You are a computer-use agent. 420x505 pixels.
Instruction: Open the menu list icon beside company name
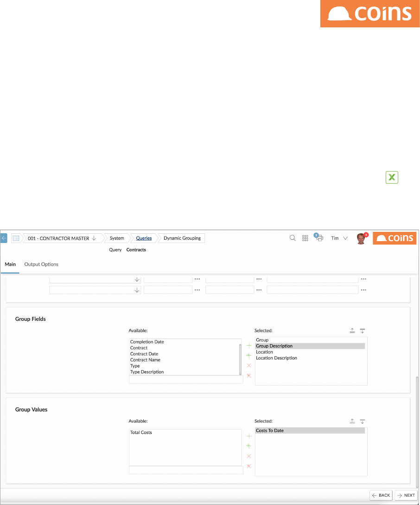click(16, 238)
